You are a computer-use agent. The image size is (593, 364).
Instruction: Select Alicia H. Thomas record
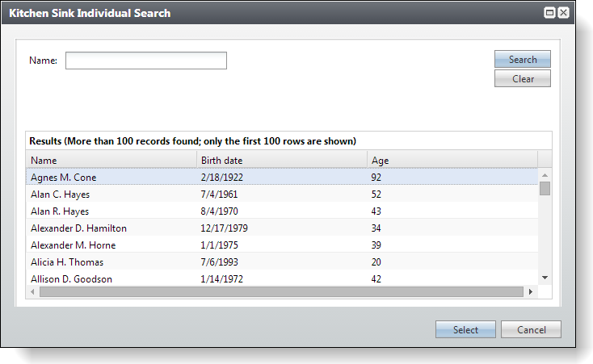[x=282, y=262]
